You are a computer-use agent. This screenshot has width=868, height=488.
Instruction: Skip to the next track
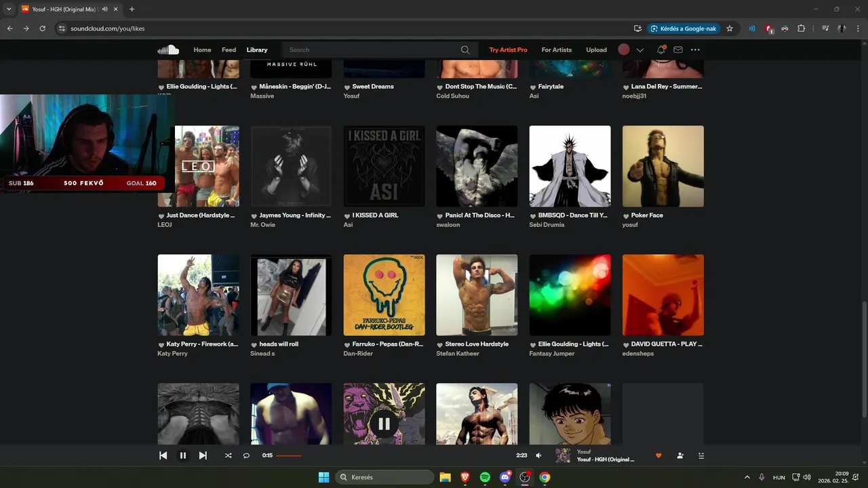pyautogui.click(x=203, y=455)
